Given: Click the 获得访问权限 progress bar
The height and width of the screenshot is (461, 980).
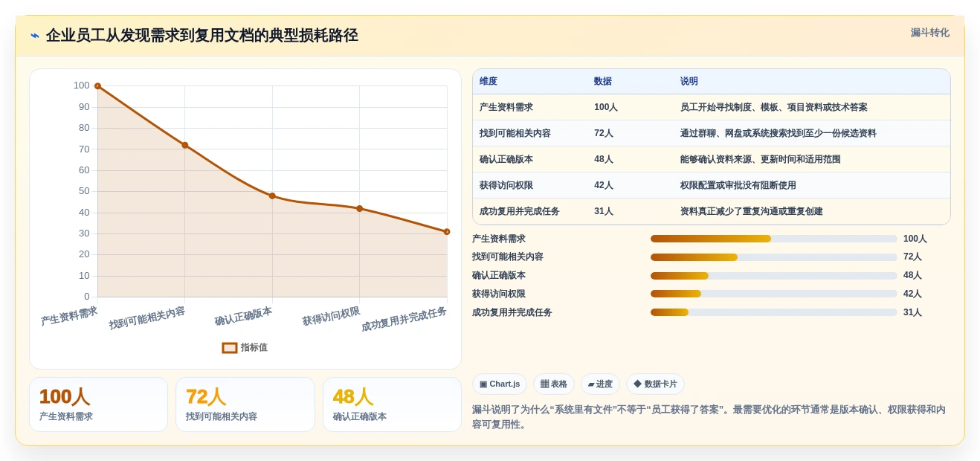Looking at the screenshot, I should pyautogui.click(x=774, y=294).
